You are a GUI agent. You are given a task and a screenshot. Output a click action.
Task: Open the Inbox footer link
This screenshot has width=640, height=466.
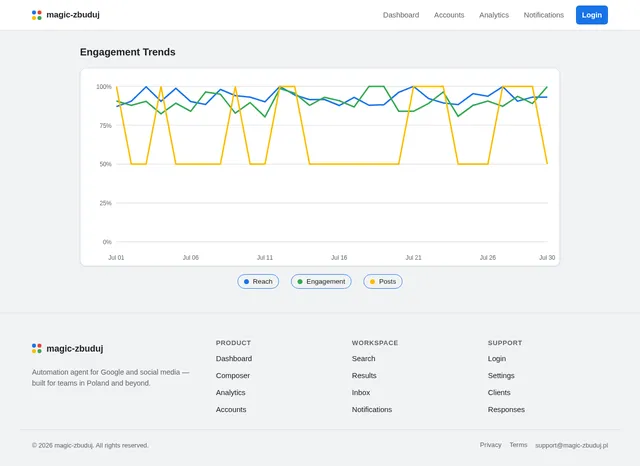(361, 393)
